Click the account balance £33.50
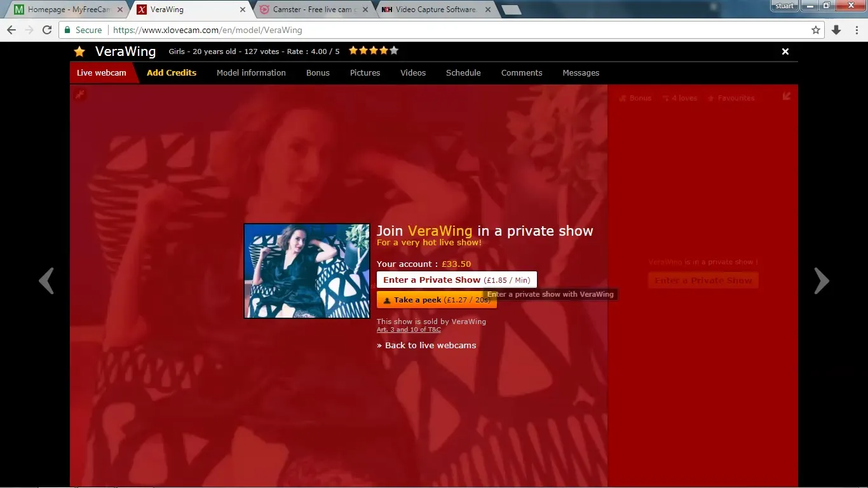Screen dimensions: 868x488 click(456, 264)
